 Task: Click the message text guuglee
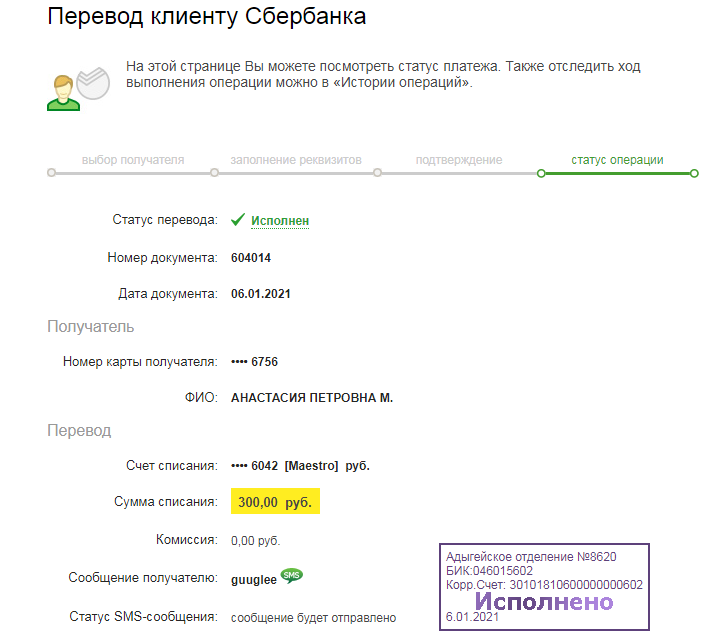(x=253, y=580)
